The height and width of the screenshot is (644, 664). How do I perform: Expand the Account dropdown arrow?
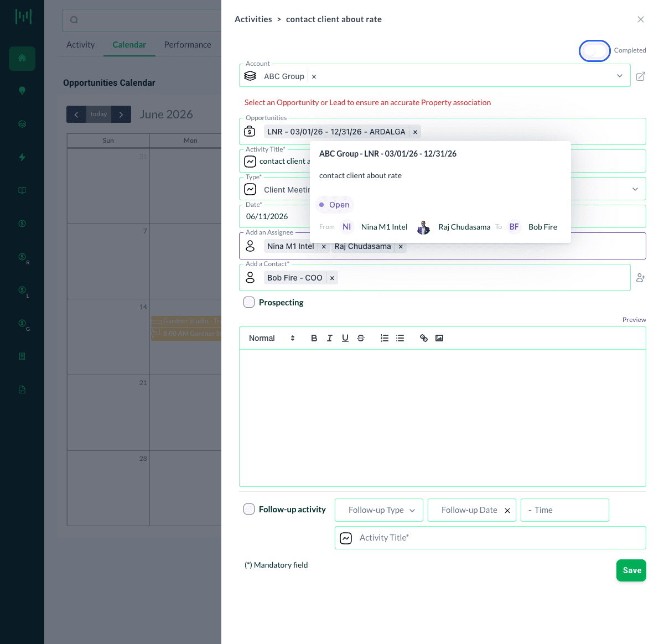point(620,76)
